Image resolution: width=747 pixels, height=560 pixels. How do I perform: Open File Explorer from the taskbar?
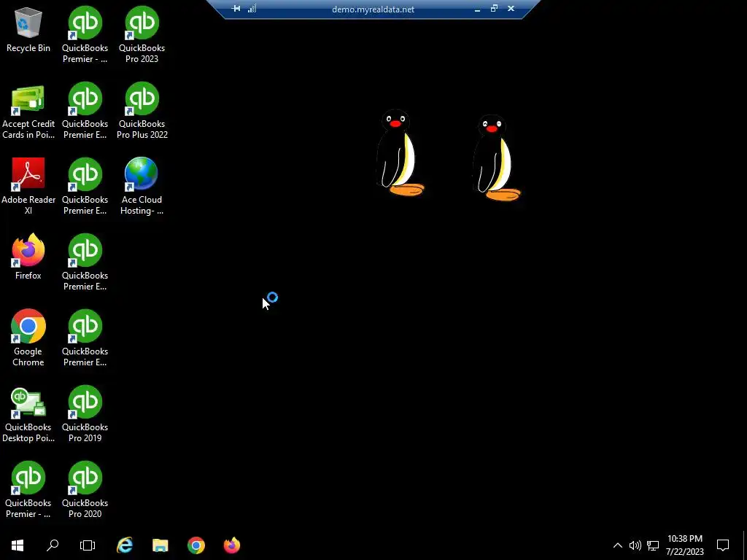coord(160,545)
